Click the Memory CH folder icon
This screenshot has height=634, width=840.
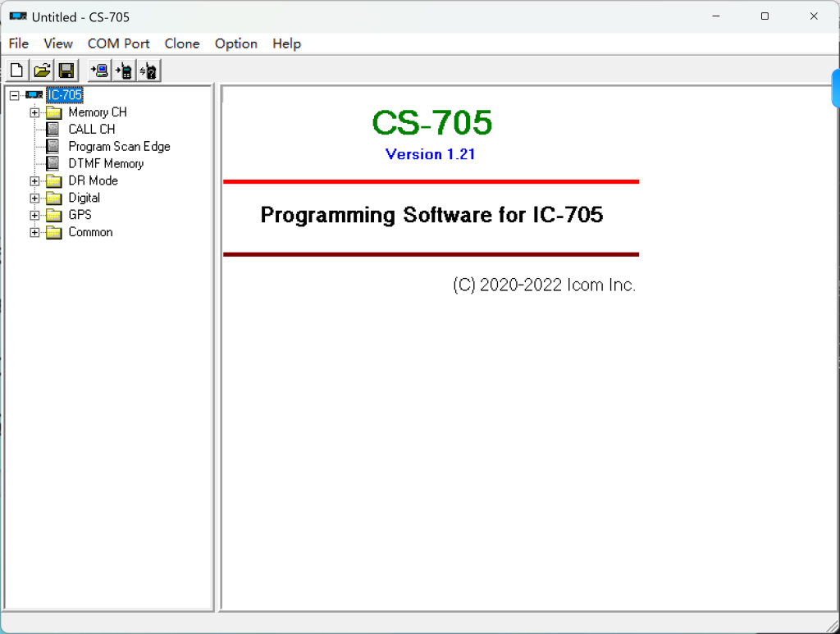(53, 112)
